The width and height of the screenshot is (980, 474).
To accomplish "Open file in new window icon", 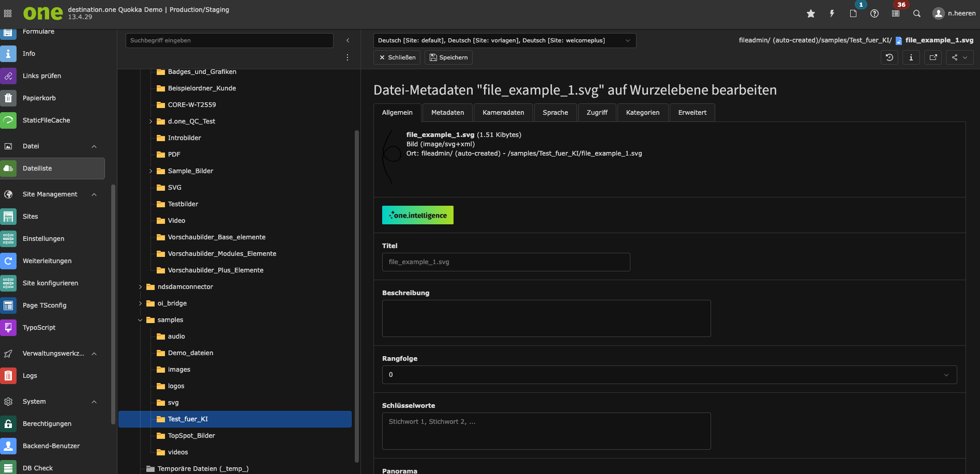I will [x=933, y=57].
